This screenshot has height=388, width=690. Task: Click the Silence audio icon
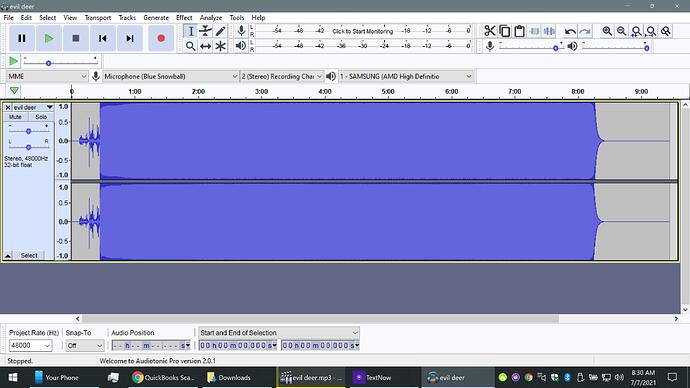coord(550,31)
